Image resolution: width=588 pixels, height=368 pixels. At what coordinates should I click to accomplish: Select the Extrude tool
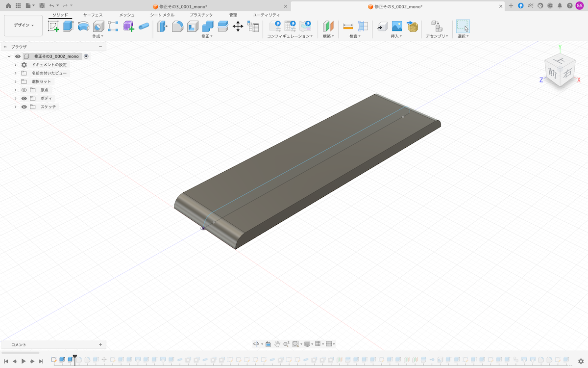68,26
